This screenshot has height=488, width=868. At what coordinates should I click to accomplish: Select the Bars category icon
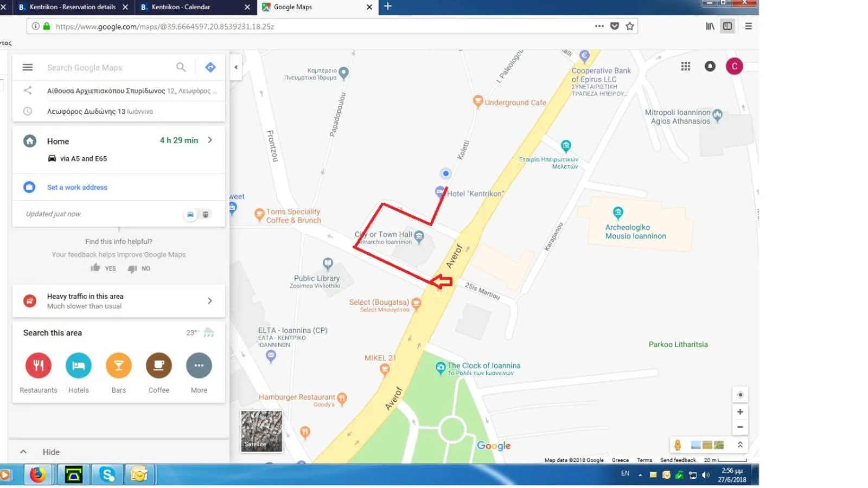coord(119,366)
